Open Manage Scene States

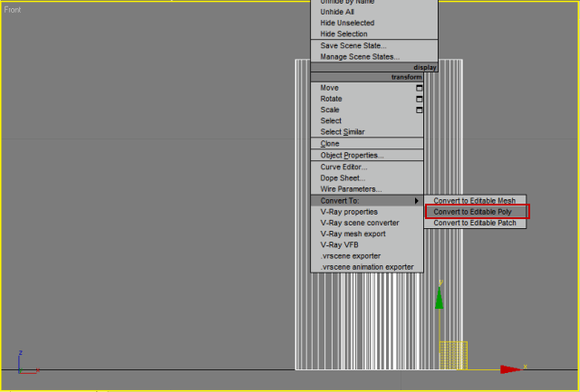374,57
